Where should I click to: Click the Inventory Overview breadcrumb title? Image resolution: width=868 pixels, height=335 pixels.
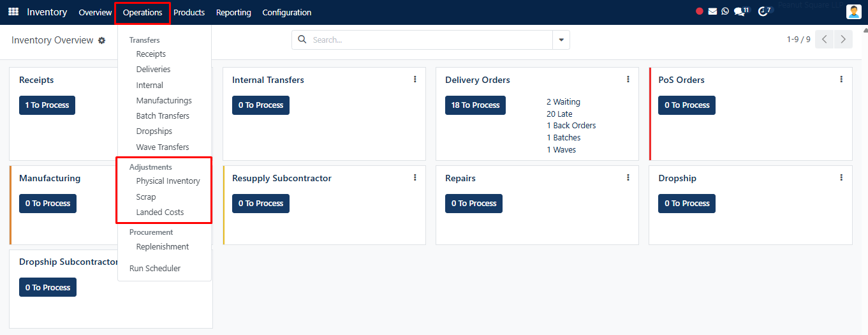click(x=52, y=40)
